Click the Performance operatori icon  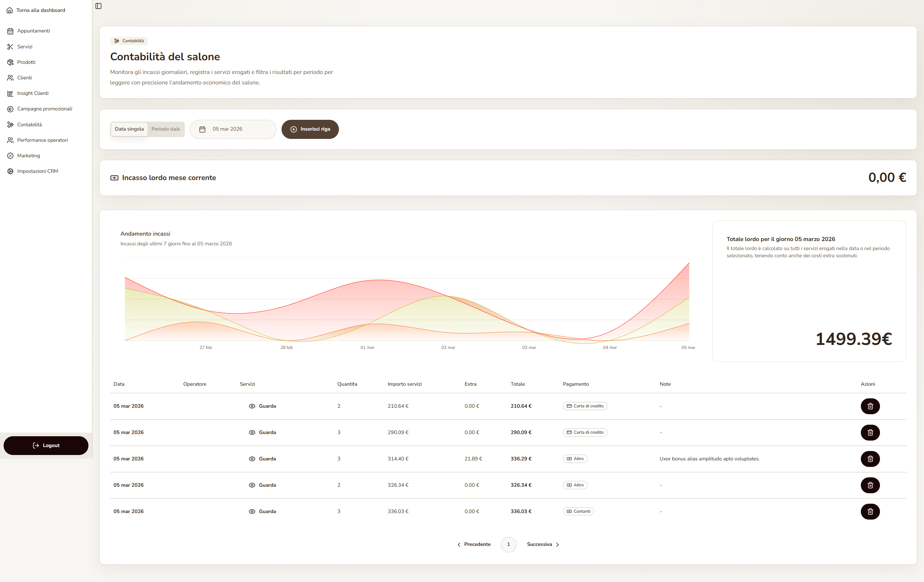coord(10,140)
